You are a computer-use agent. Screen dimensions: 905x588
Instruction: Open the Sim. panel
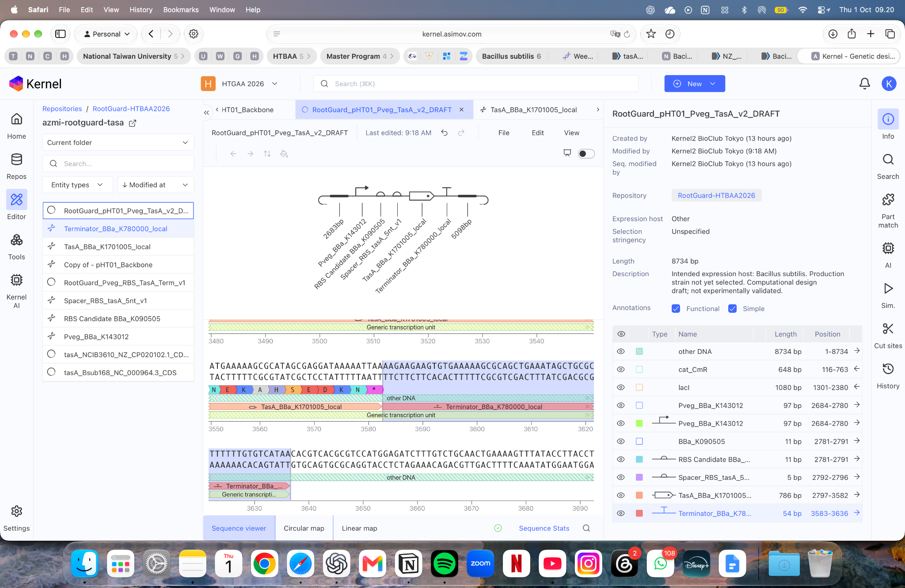click(x=888, y=295)
